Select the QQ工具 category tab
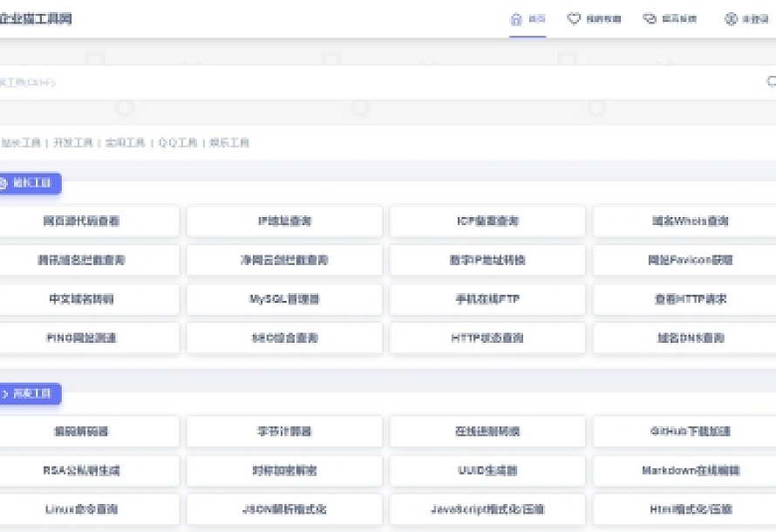Viewport: 776px width, 532px height. 178,143
